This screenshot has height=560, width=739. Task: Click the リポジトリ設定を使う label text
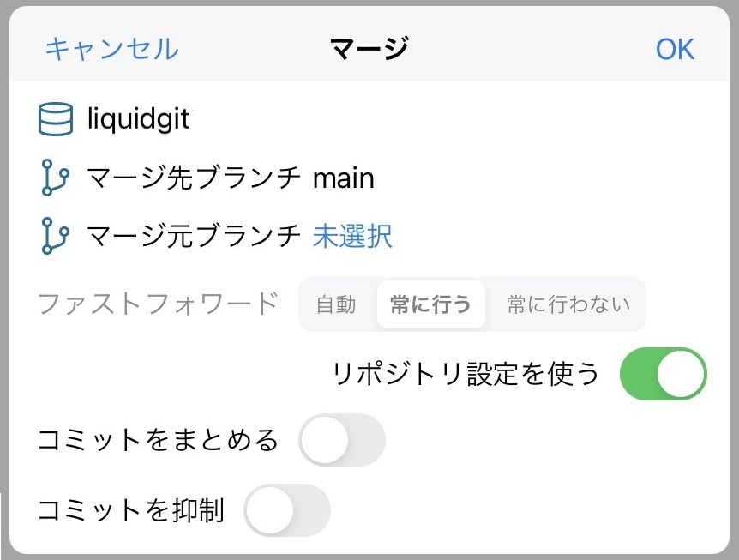click(x=466, y=373)
